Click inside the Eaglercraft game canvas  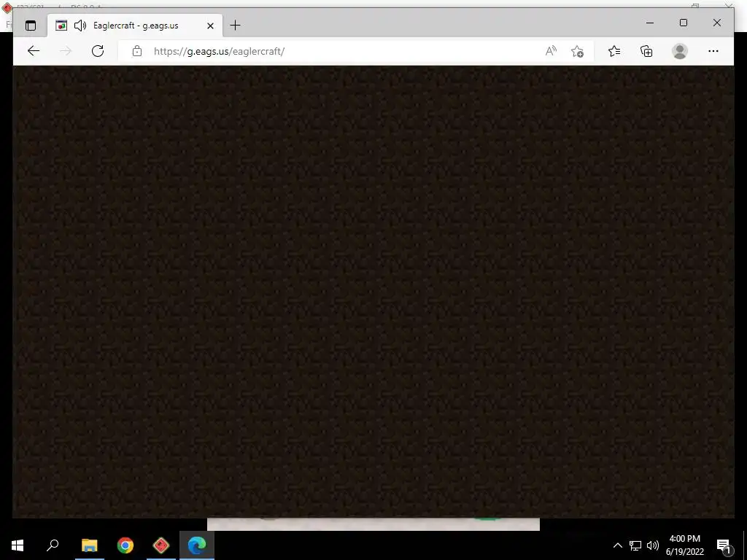click(373, 292)
